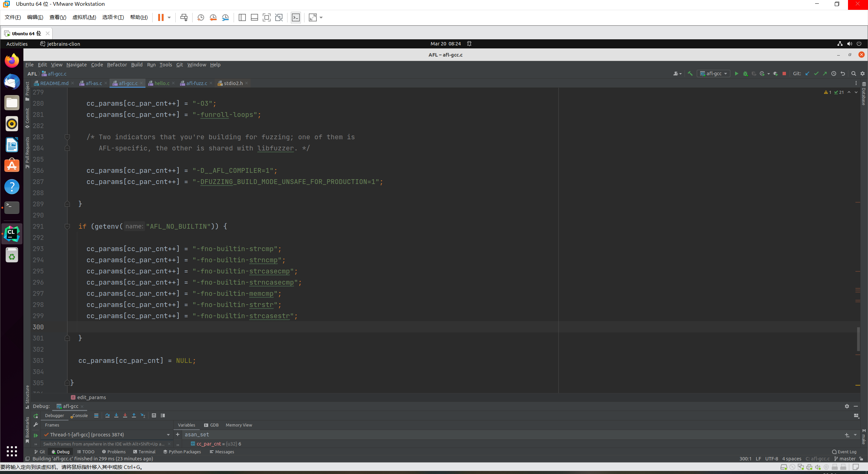Start debugging with the green bug icon
This screenshot has height=474, width=868.
pyautogui.click(x=745, y=74)
